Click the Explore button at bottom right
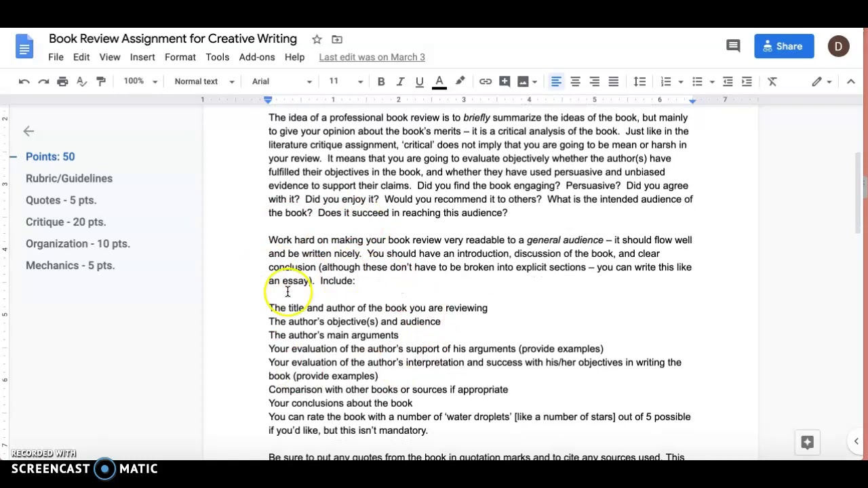This screenshot has width=868, height=488. coord(807,442)
